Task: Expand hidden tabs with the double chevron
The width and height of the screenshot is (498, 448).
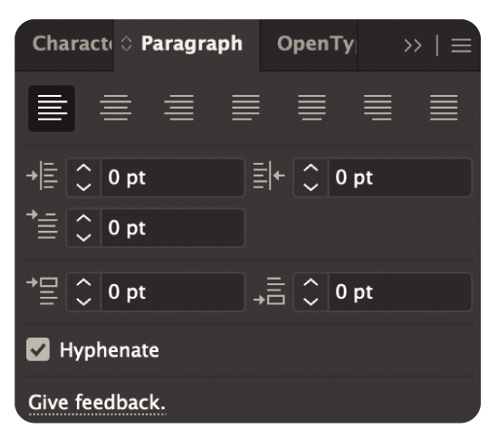Action: pos(413,46)
